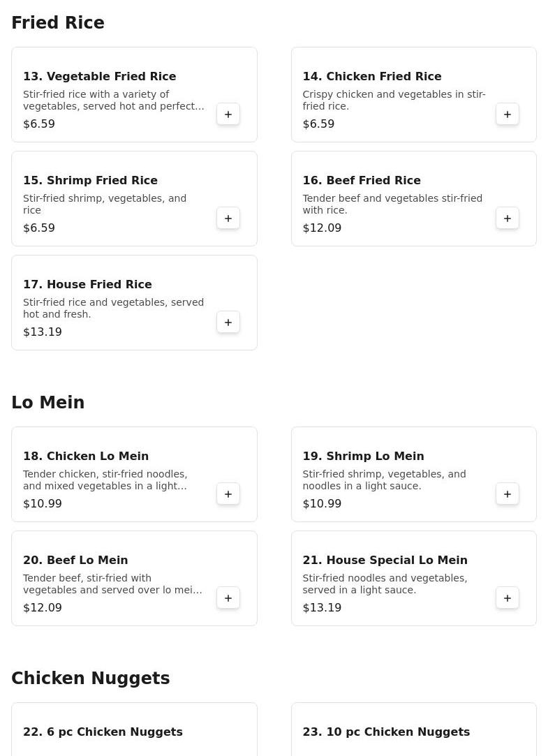Screen dimensions: 548x756
Task: Click the truncated Chicken Lo Mein description
Action: click(x=105, y=480)
